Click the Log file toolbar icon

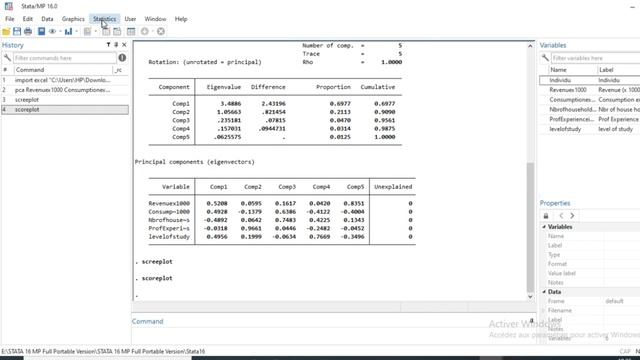pos(41,31)
